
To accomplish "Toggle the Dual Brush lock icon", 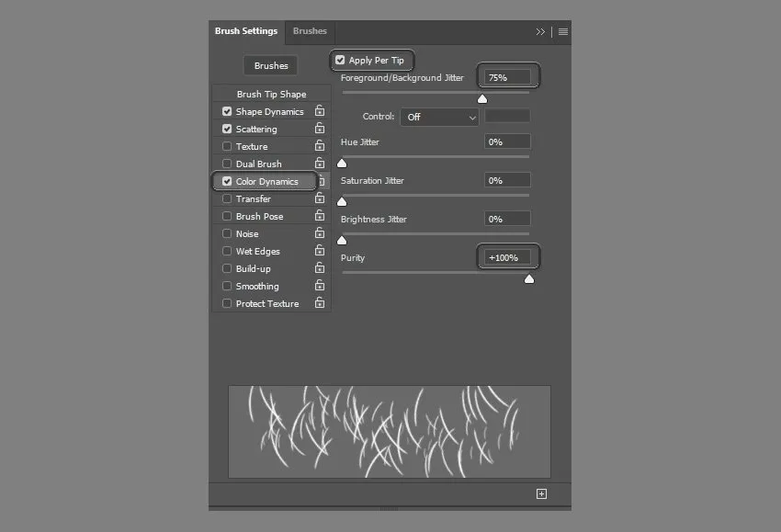I will [x=320, y=164].
